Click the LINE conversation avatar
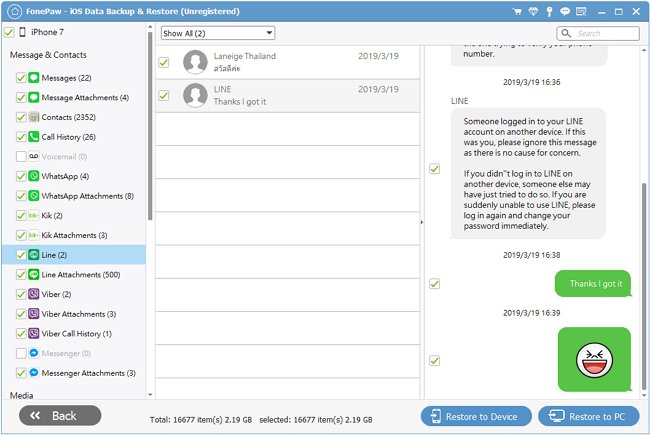Viewport: 650px width, 436px height. coord(195,95)
